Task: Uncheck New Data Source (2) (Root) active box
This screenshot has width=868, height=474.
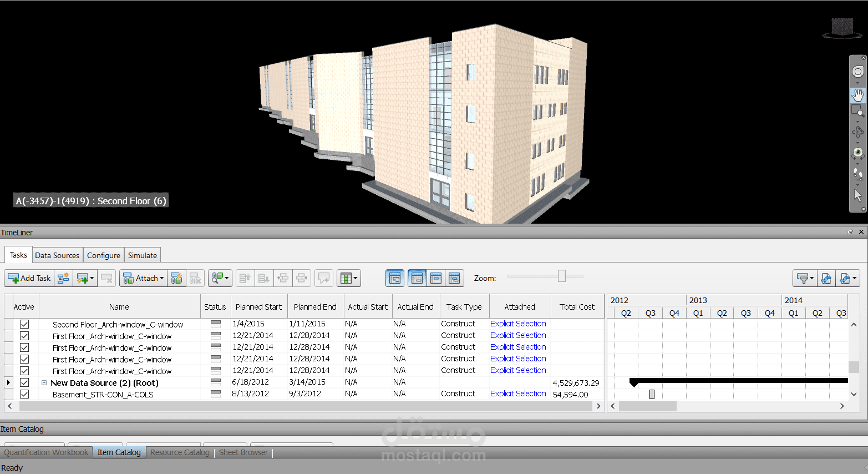Action: tap(24, 382)
